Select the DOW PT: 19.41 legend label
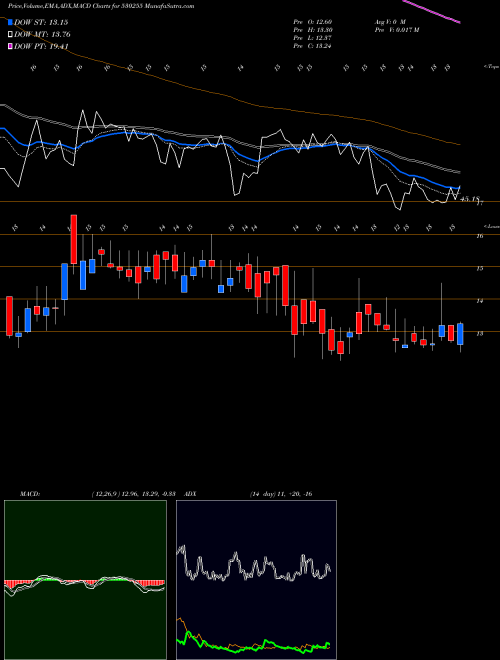 (x=41, y=46)
